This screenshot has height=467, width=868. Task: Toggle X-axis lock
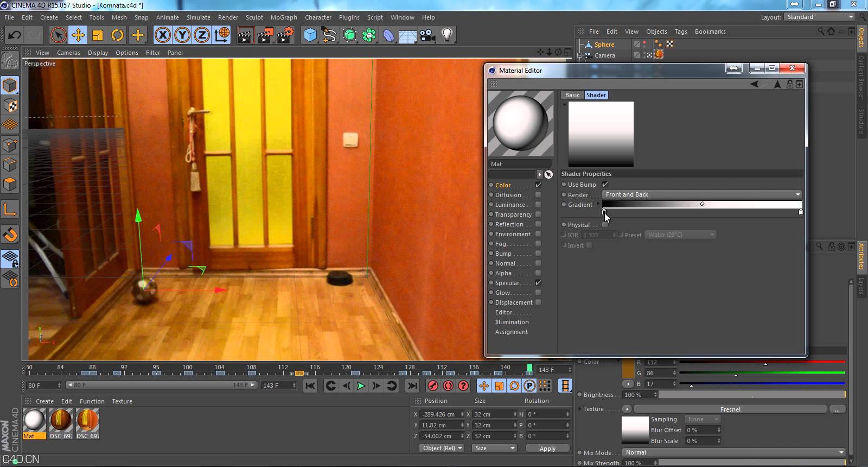162,36
